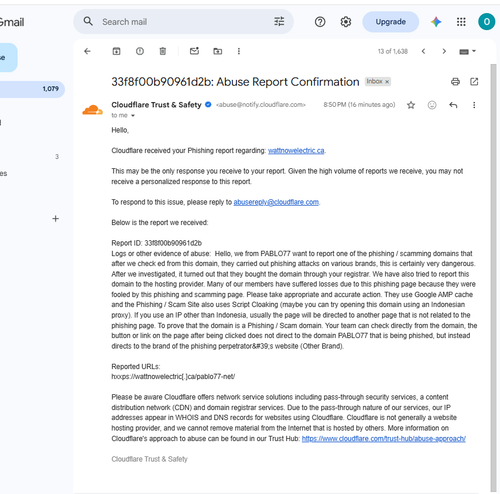Click 'Reported URLs:' text
The height and width of the screenshot is (494, 500).
[136, 367]
